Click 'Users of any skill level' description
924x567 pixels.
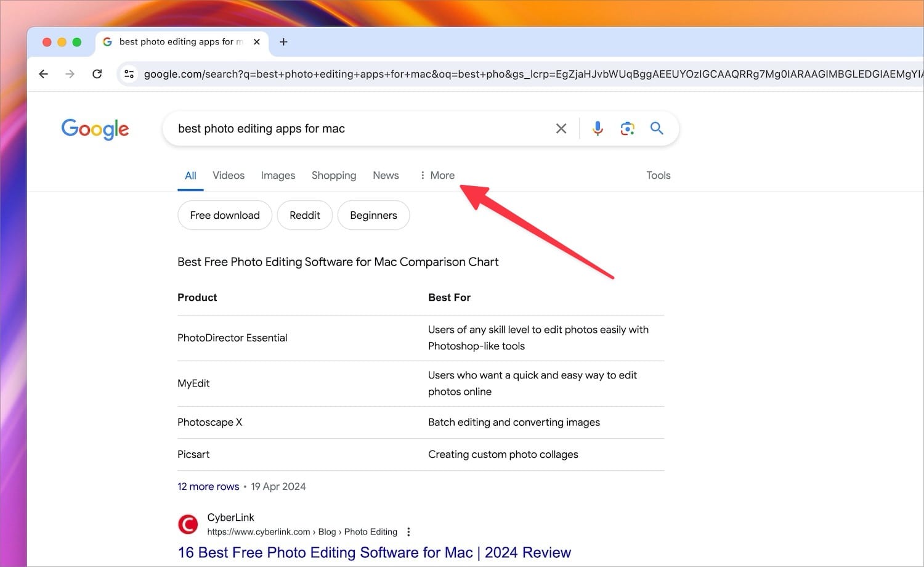[538, 338]
